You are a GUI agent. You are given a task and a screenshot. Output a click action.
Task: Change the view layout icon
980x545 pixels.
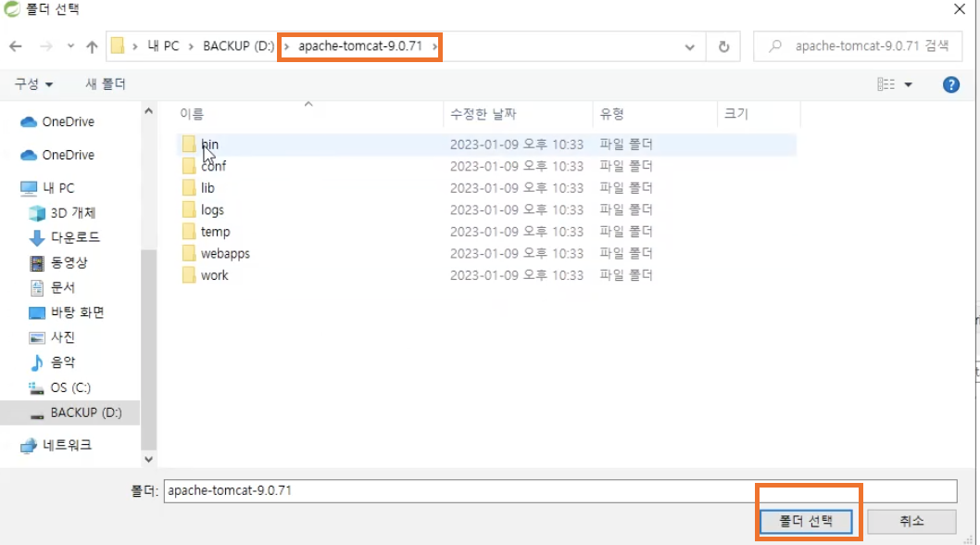click(x=886, y=84)
